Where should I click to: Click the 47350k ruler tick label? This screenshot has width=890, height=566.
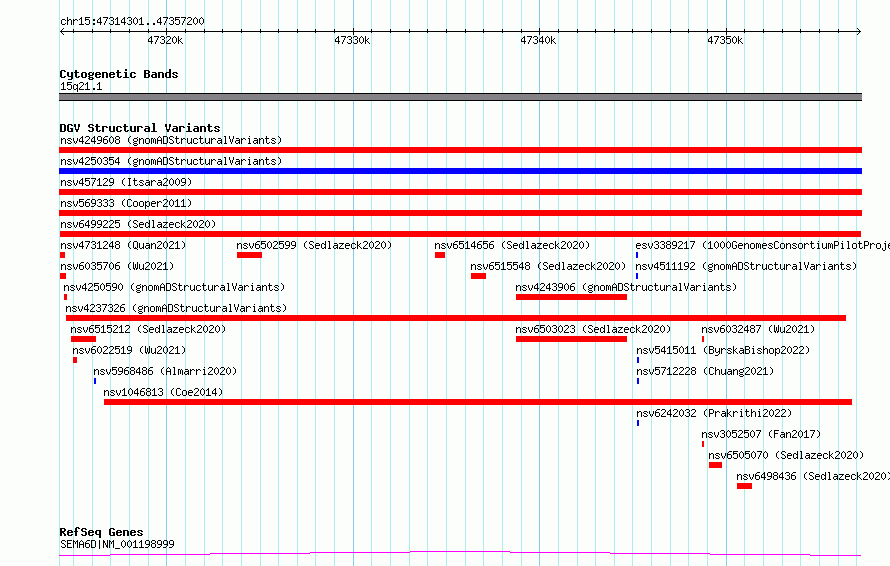[x=725, y=40]
